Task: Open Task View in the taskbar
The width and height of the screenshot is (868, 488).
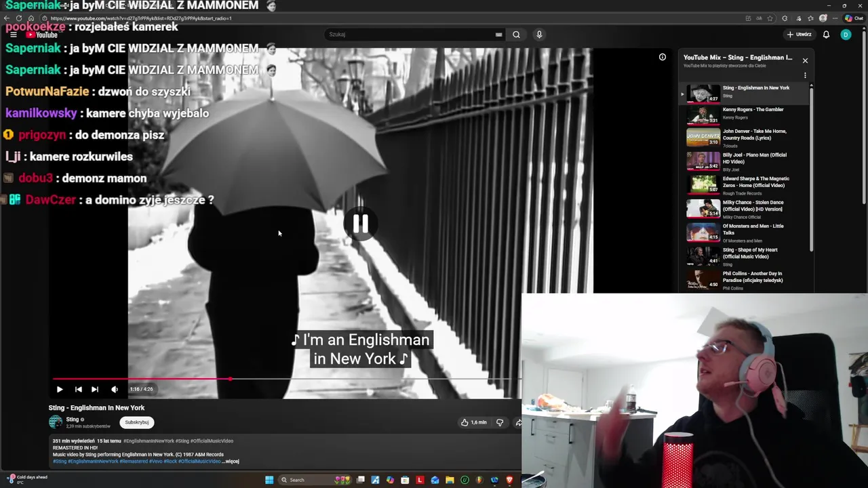Action: pyautogui.click(x=361, y=480)
